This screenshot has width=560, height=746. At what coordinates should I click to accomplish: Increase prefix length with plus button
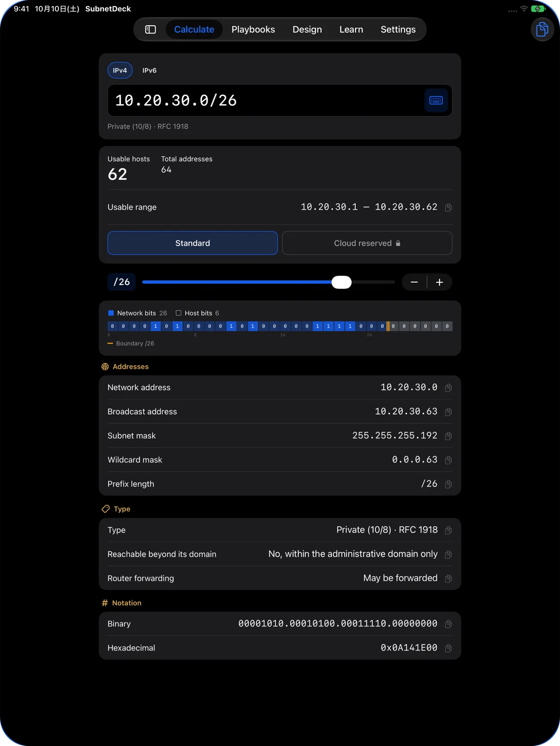[440, 282]
